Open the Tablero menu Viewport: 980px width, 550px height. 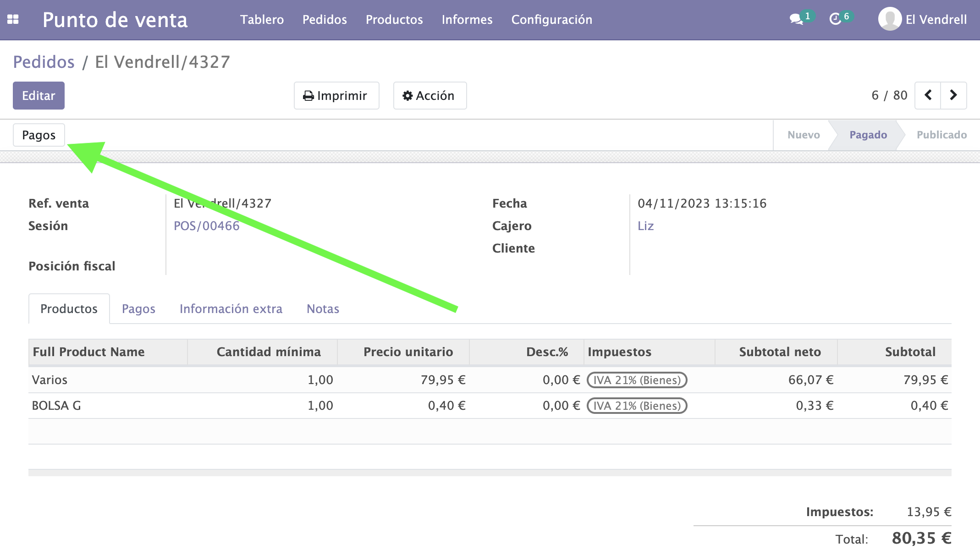tap(262, 19)
